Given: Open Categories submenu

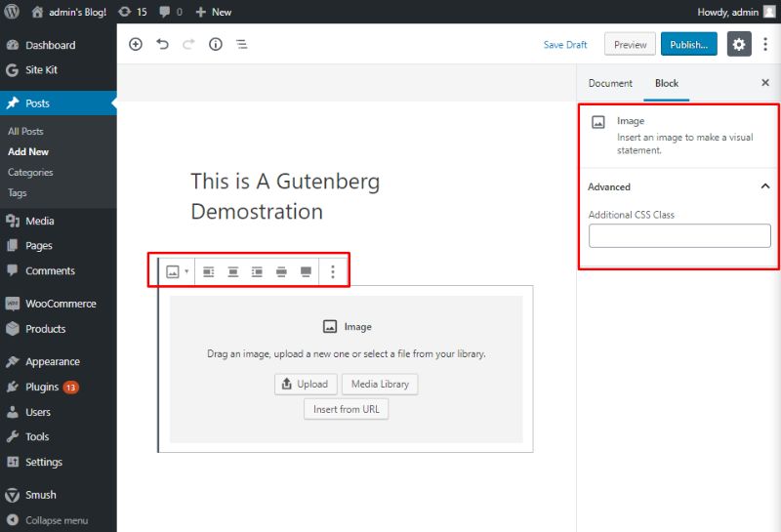Looking at the screenshot, I should [30, 172].
